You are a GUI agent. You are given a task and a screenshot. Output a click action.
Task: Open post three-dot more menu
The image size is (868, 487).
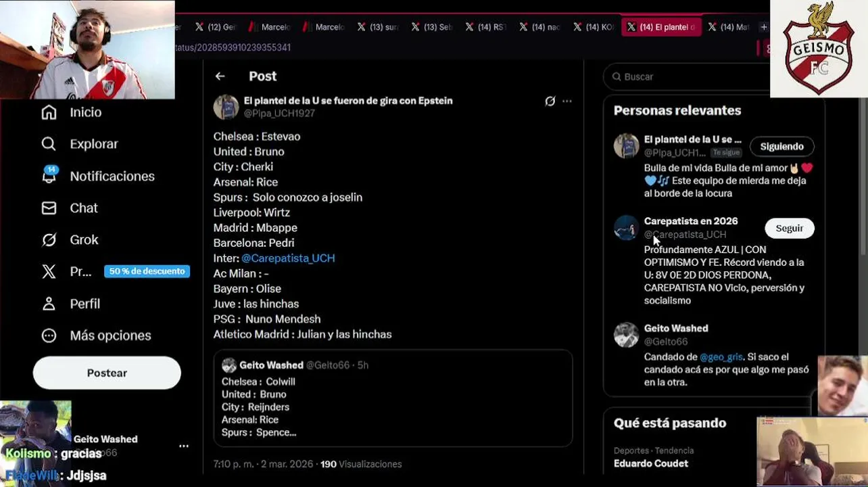567,101
